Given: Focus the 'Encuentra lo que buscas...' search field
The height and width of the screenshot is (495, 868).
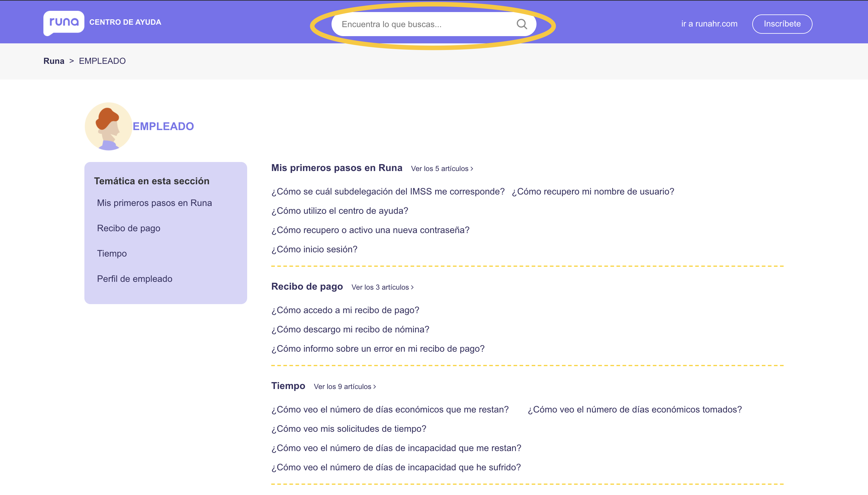Looking at the screenshot, I should point(434,24).
